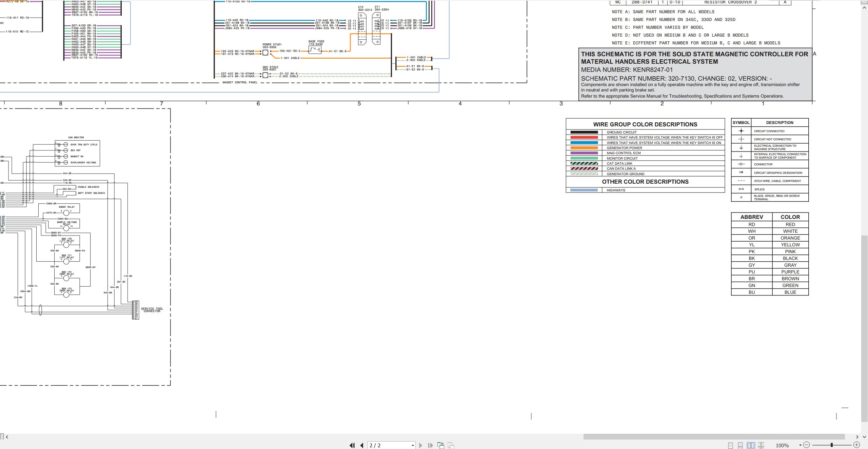868x449 pixels.
Task: Click the horizontal scrollbar thumb
Action: pos(714,437)
